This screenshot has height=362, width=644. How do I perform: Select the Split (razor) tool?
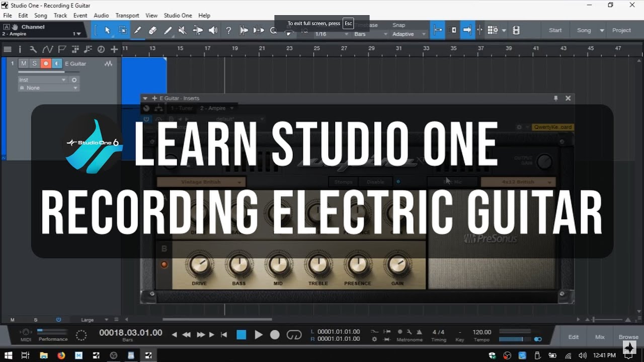click(137, 30)
